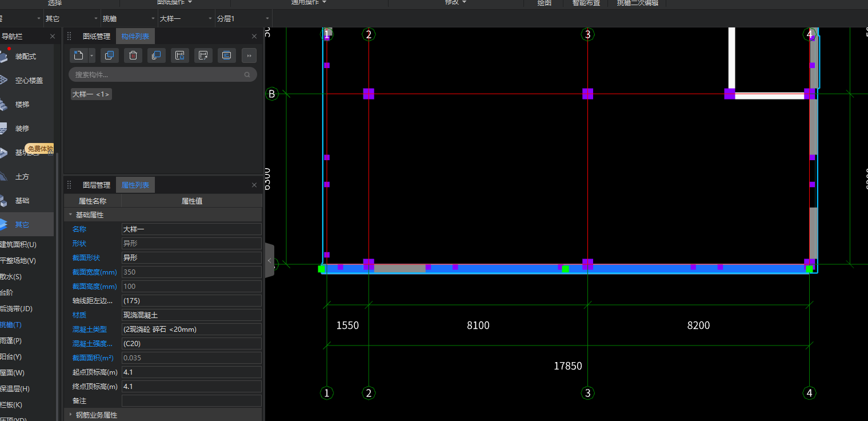Image resolution: width=868 pixels, height=421 pixels.
Task: Close the component list panel
Action: click(x=254, y=36)
